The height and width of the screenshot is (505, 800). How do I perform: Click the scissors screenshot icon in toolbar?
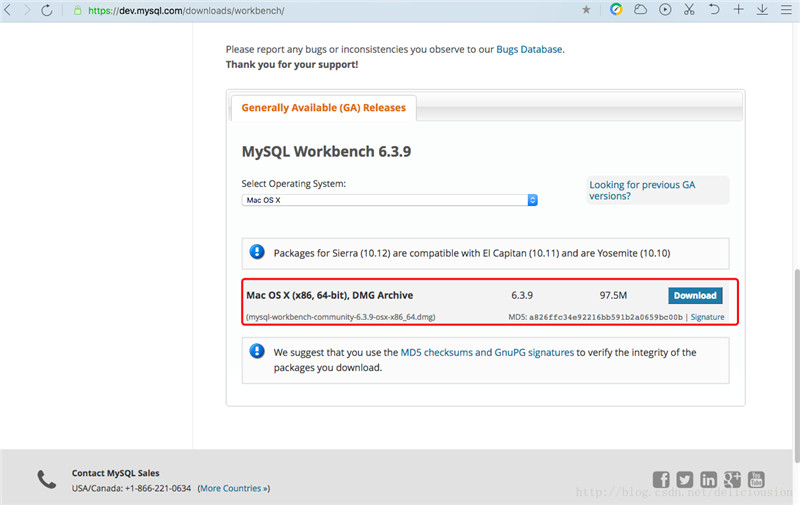click(x=689, y=10)
